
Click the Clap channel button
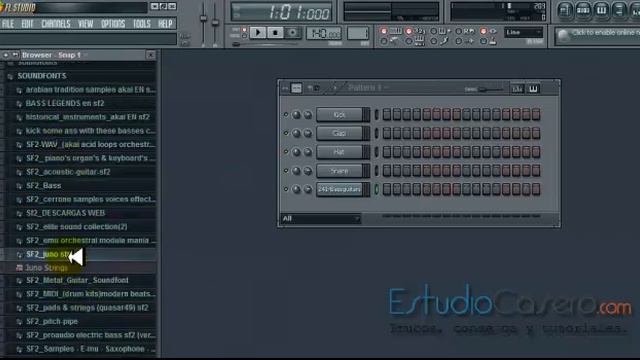(339, 133)
